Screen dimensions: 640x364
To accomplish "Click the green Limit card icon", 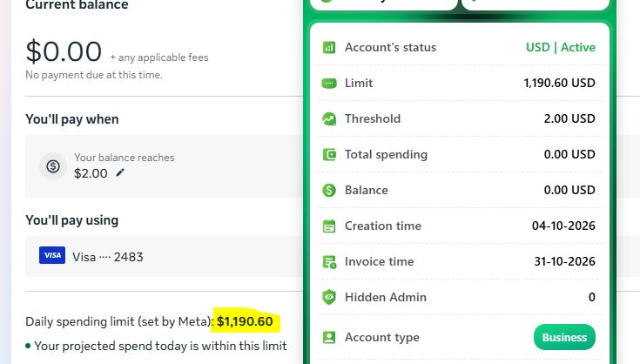I will point(329,84).
